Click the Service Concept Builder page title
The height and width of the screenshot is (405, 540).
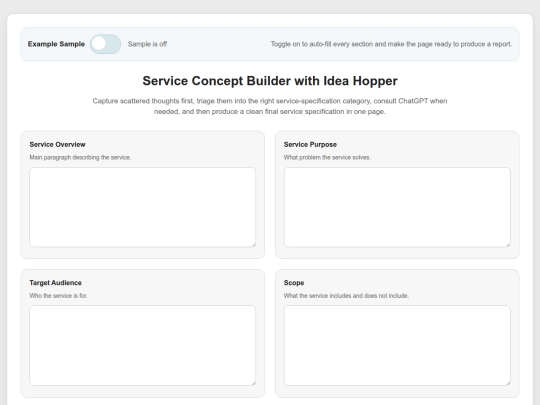point(270,81)
